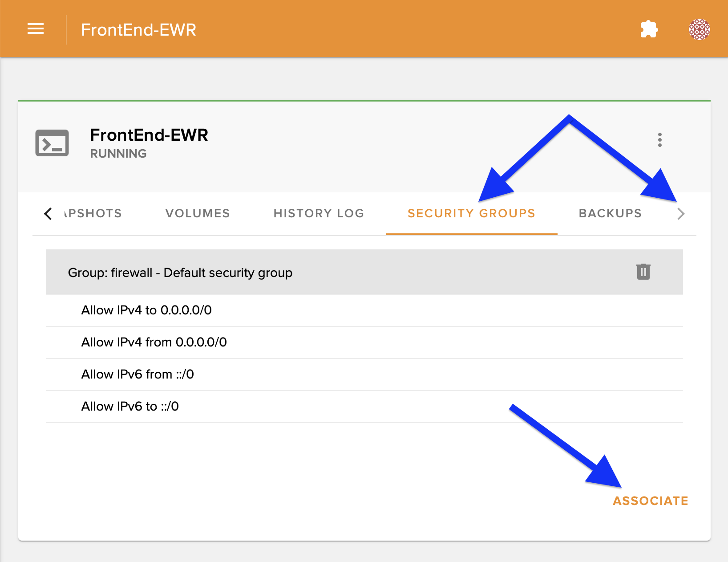Select the Allow IPv6 to ::/0 rule

tap(130, 407)
